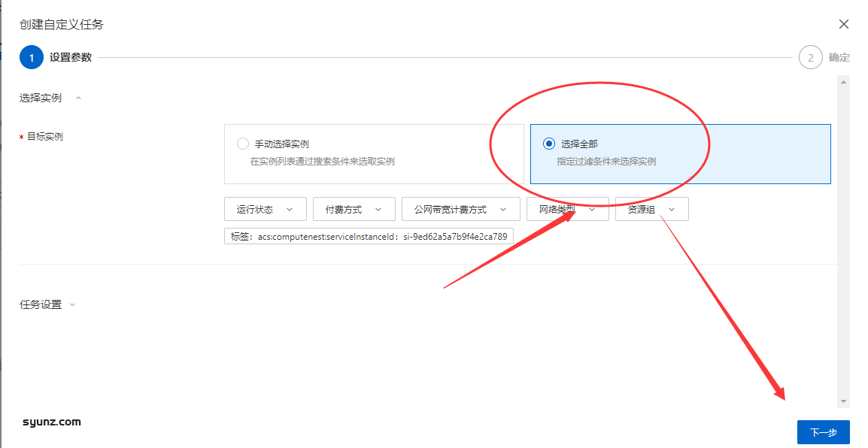Click the 确定 step label

click(x=839, y=58)
